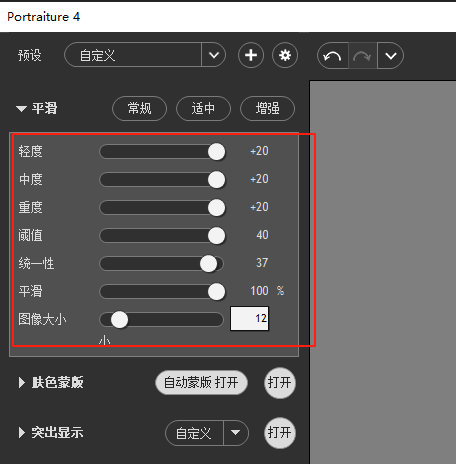Click the 统一性 value 37

pyautogui.click(x=262, y=263)
